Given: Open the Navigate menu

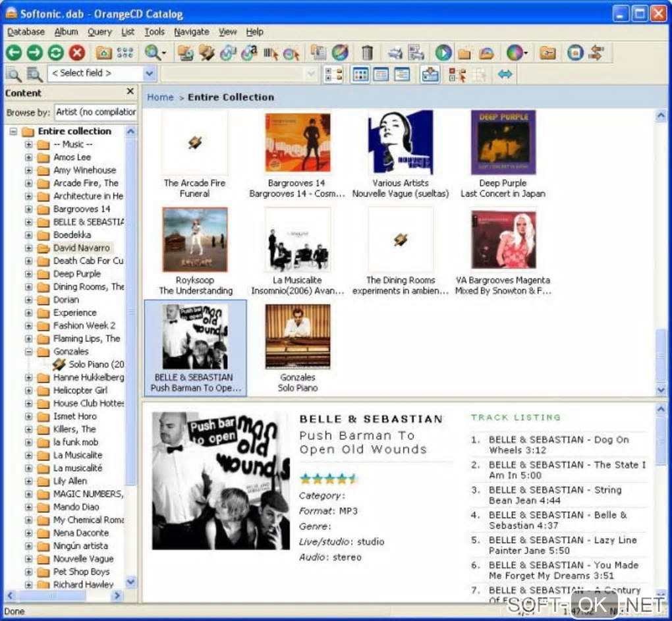Looking at the screenshot, I should pyautogui.click(x=192, y=32).
